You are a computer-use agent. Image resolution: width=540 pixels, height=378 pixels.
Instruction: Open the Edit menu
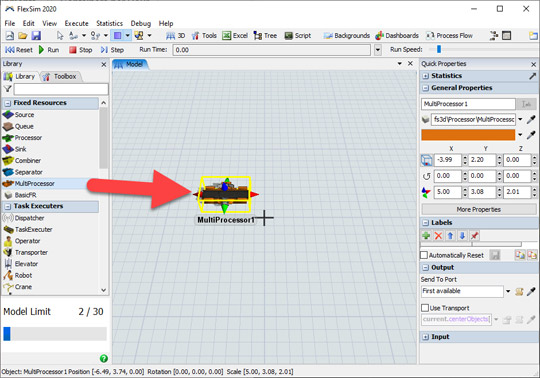pyautogui.click(x=29, y=23)
